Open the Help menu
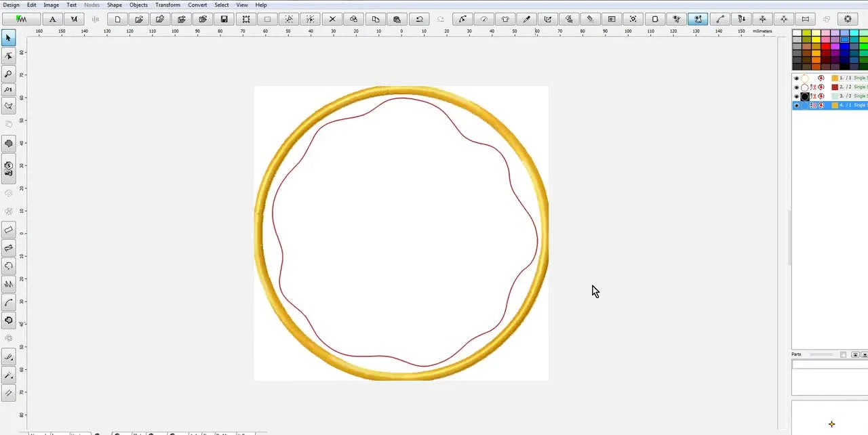 pyautogui.click(x=261, y=5)
